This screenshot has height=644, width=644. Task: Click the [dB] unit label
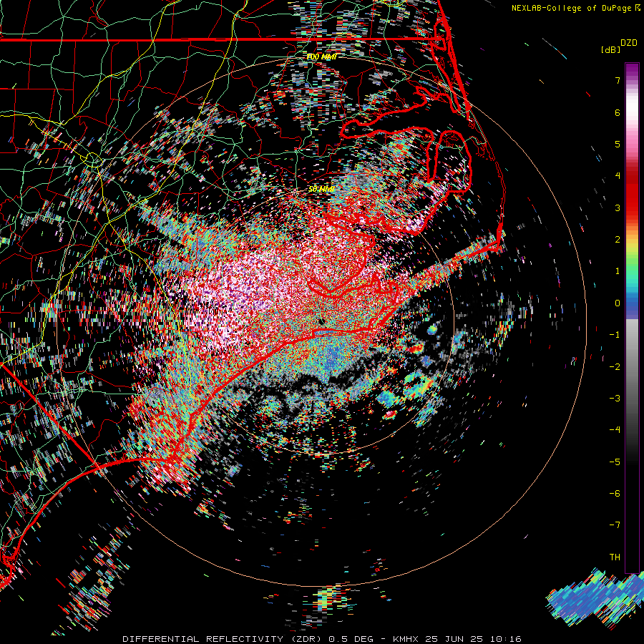coord(611,49)
